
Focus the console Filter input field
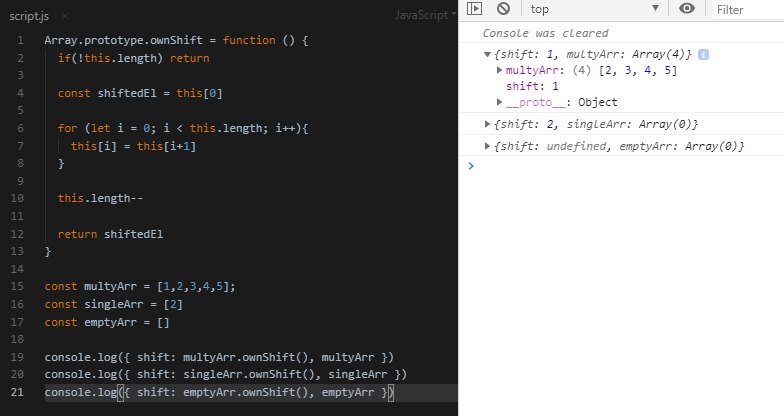click(x=748, y=10)
